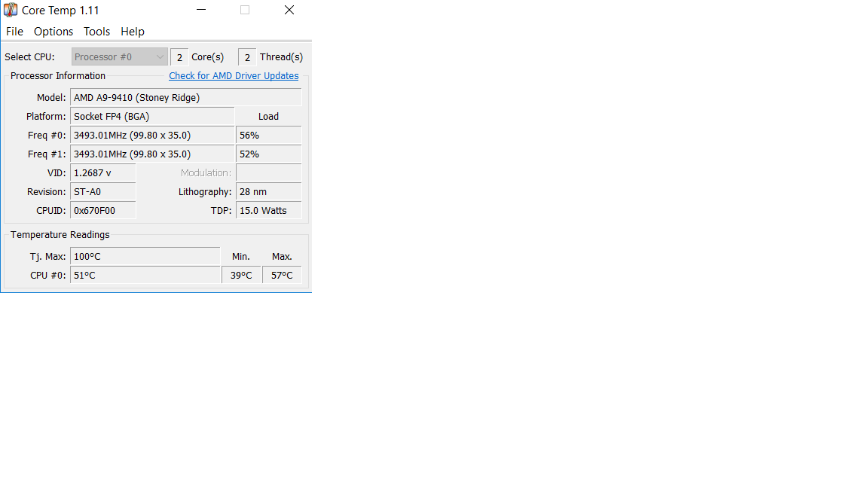Screen dimensions: 868x488
Task: Select the Model field AMD A9-9410
Action: (x=186, y=97)
